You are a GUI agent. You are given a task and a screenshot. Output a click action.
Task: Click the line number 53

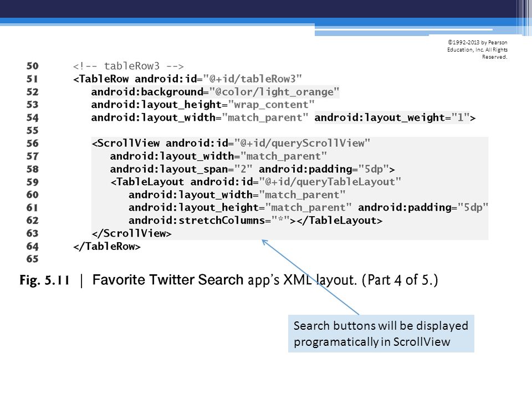(33, 105)
